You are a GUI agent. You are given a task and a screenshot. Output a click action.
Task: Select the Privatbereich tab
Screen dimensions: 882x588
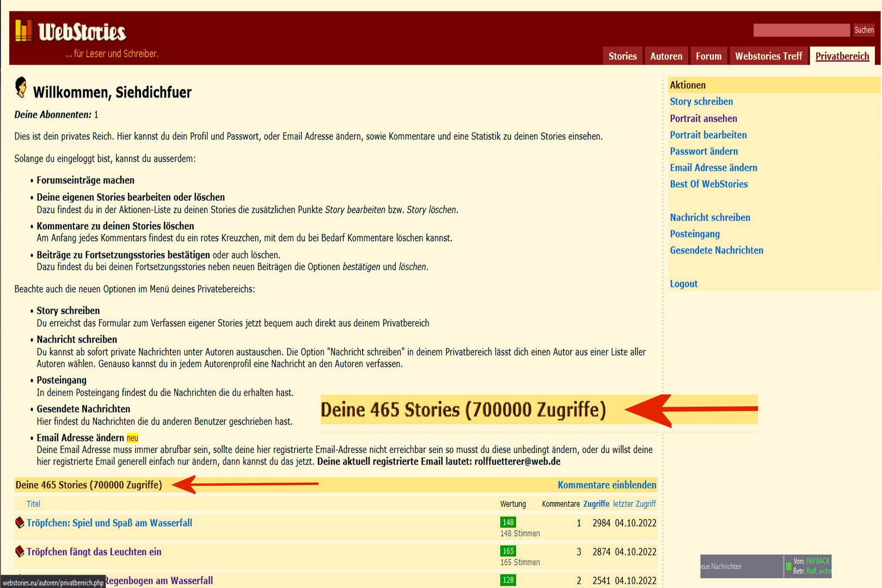point(842,56)
